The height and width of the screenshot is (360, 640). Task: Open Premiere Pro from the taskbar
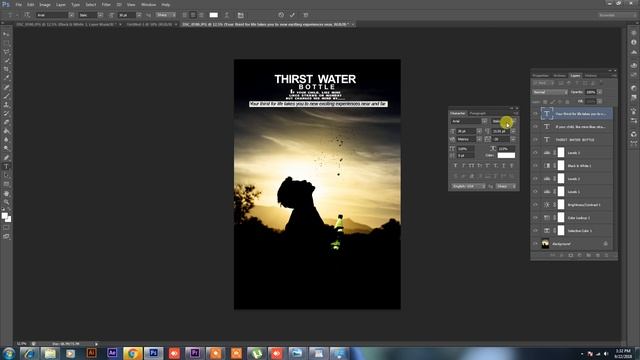(195, 353)
